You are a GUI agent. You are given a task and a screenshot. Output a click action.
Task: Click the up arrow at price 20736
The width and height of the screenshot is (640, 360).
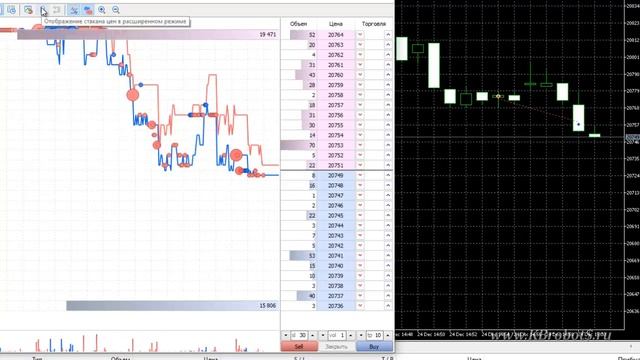coord(388,306)
